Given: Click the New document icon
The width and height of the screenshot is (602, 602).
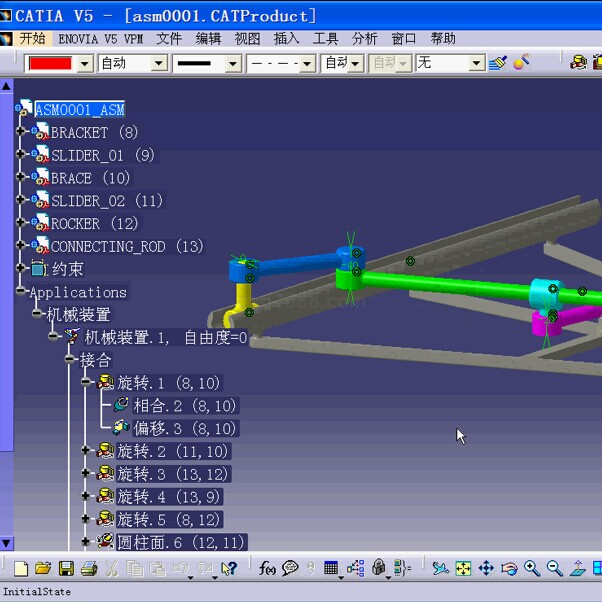Looking at the screenshot, I should [x=20, y=569].
